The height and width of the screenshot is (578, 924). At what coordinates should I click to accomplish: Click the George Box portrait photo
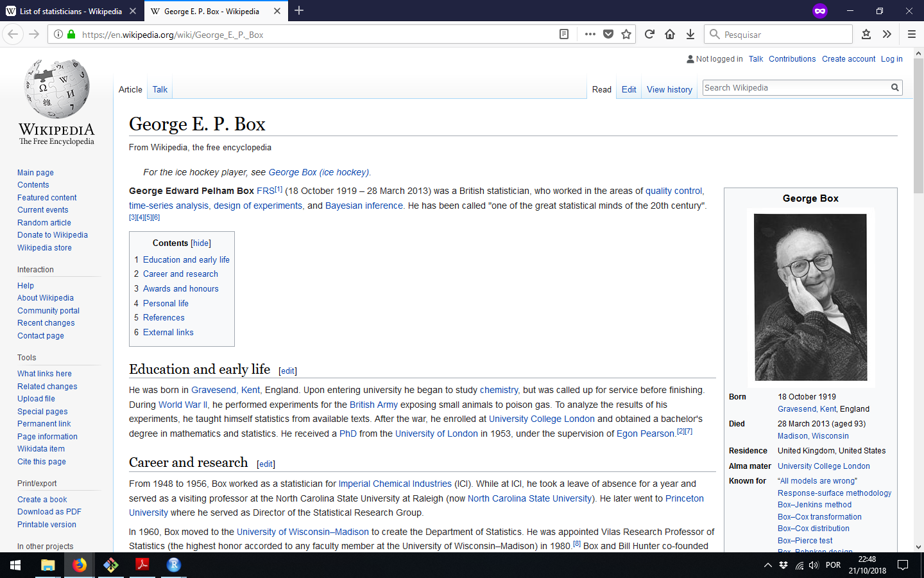810,297
